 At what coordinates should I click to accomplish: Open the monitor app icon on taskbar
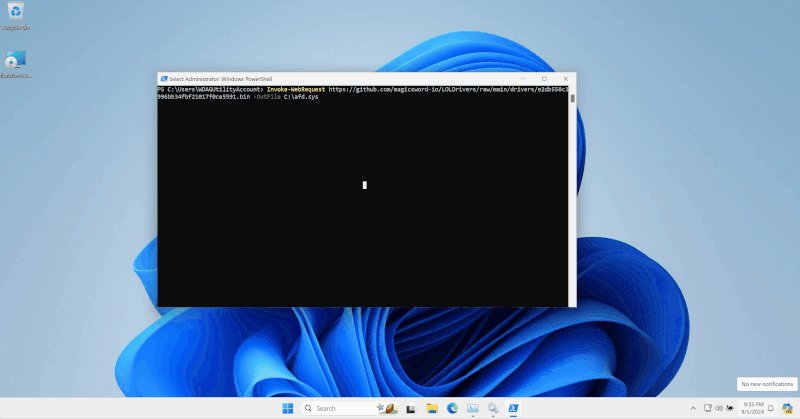pyautogui.click(x=472, y=408)
